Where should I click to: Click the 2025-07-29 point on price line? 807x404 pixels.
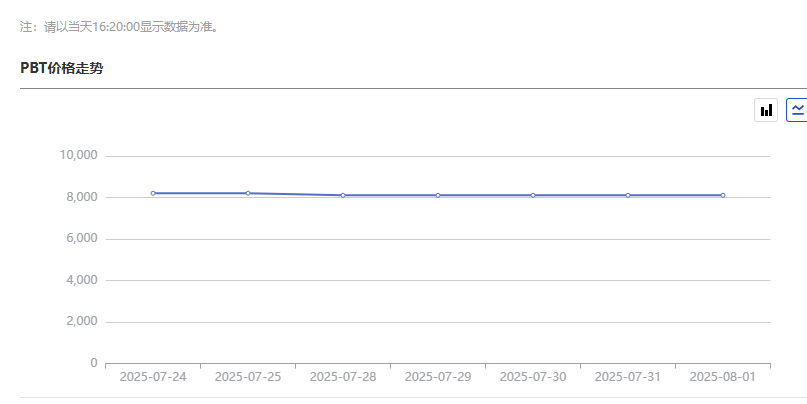pos(438,195)
